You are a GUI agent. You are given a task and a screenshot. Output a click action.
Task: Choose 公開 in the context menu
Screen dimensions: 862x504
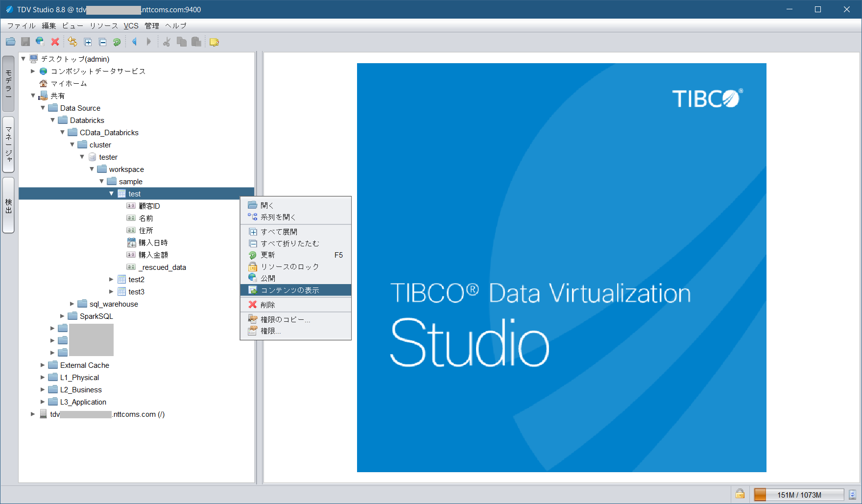296,278
